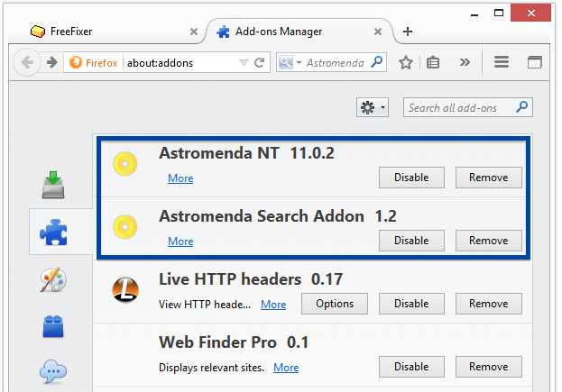Minimize the Firefox window

click(474, 14)
